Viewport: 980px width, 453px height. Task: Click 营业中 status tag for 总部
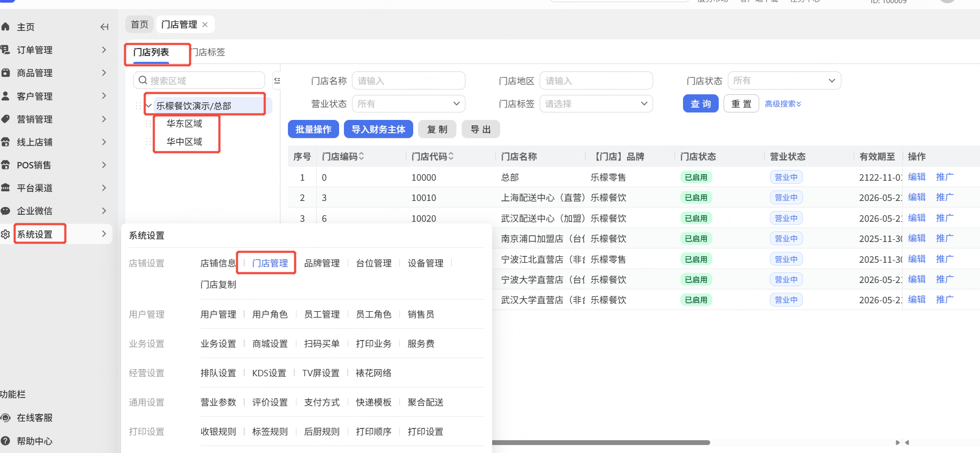click(786, 177)
